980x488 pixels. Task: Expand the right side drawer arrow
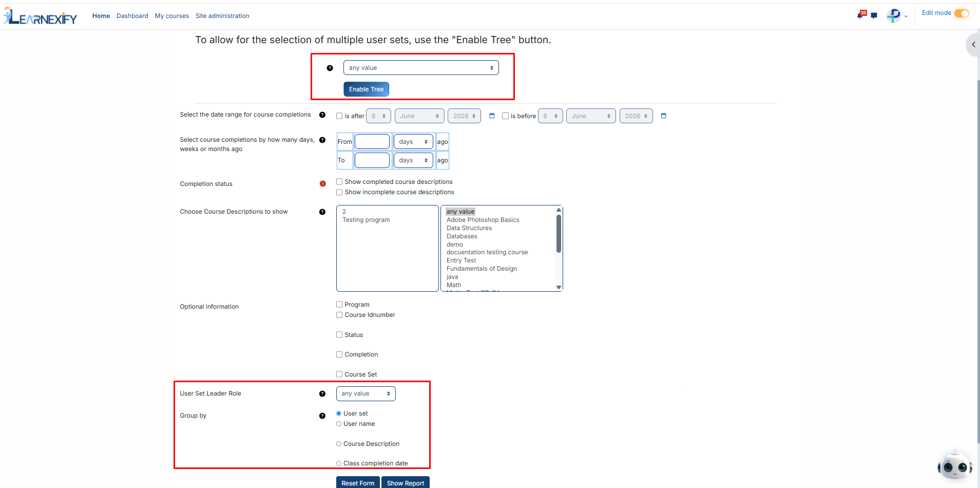973,45
